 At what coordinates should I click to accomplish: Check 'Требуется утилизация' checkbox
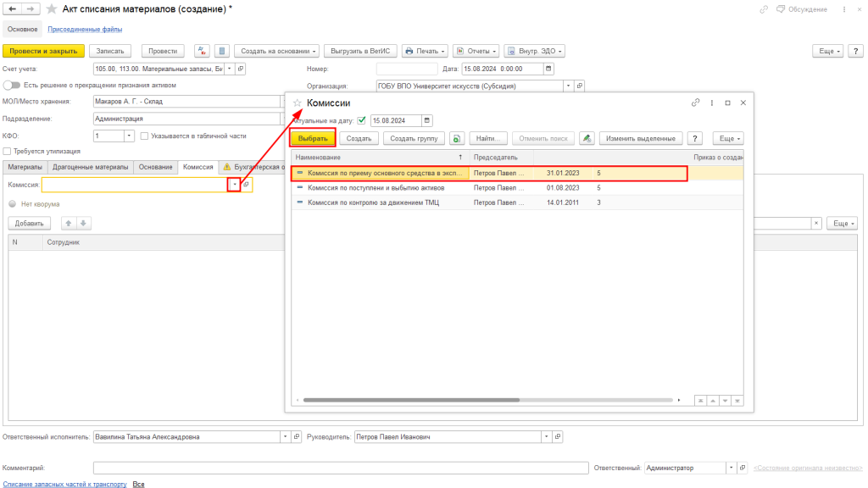coord(7,151)
